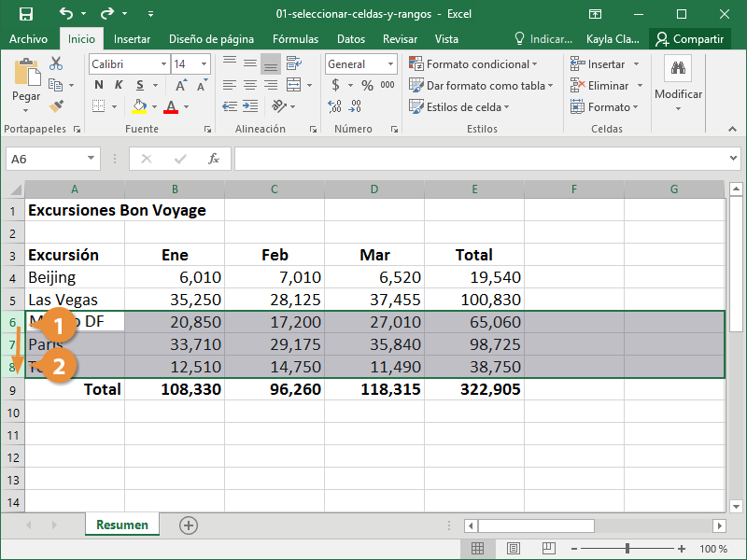Switch to the Insertar ribbon tab
This screenshot has height=560, width=747.
click(x=132, y=39)
